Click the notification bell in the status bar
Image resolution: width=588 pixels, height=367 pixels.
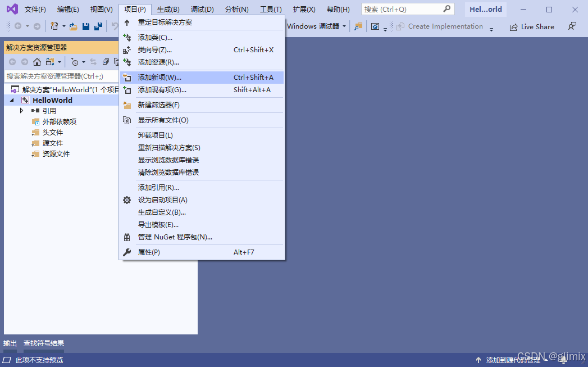(564, 359)
